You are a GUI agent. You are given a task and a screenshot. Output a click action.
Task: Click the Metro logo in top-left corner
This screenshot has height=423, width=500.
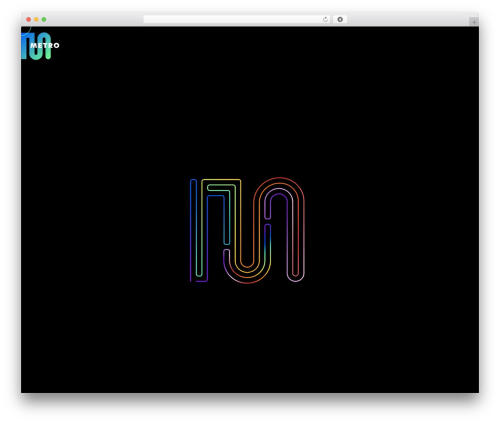(40, 46)
